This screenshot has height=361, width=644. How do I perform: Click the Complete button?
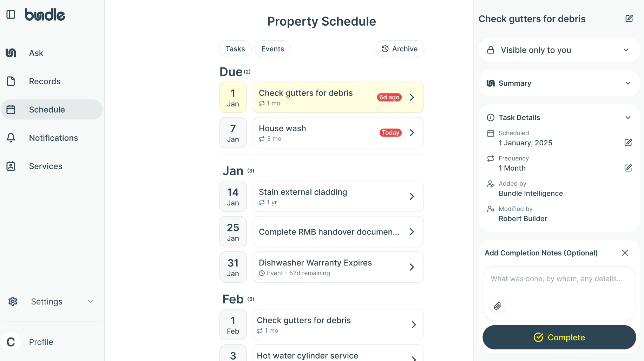click(559, 337)
